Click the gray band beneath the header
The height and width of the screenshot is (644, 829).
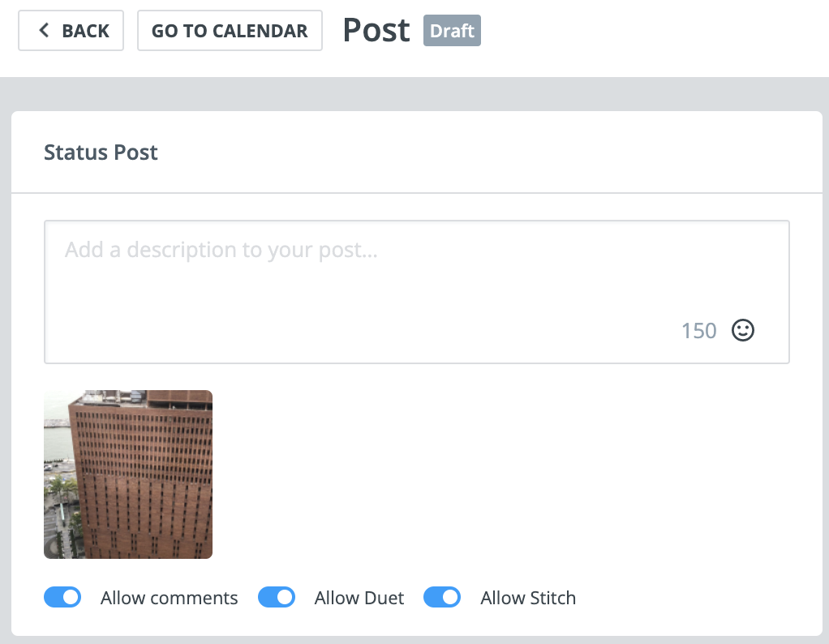click(414, 94)
